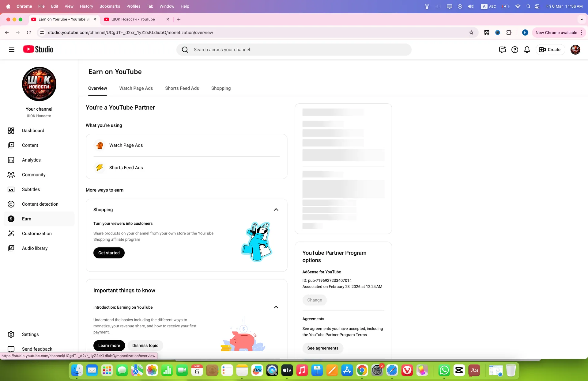The image size is (588, 381).
Task: Collapse the Shopping section chevron
Action: click(276, 210)
